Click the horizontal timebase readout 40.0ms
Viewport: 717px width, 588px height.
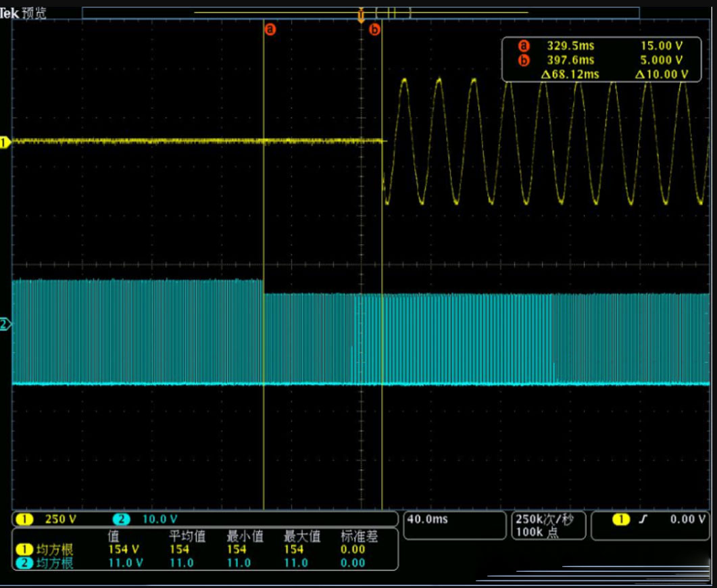428,520
